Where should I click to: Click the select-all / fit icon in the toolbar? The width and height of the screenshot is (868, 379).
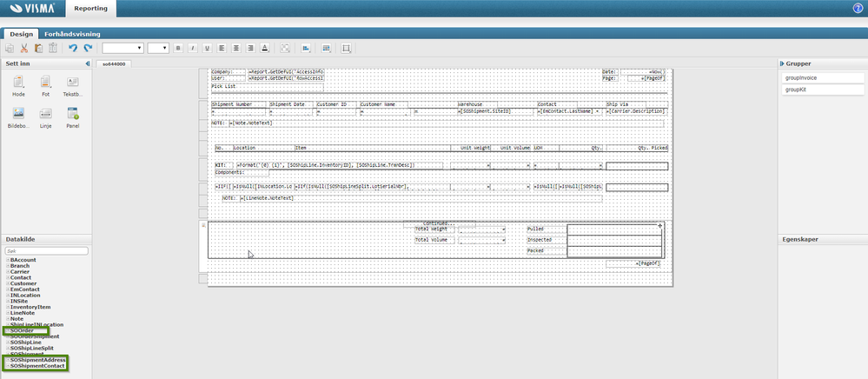pos(284,48)
